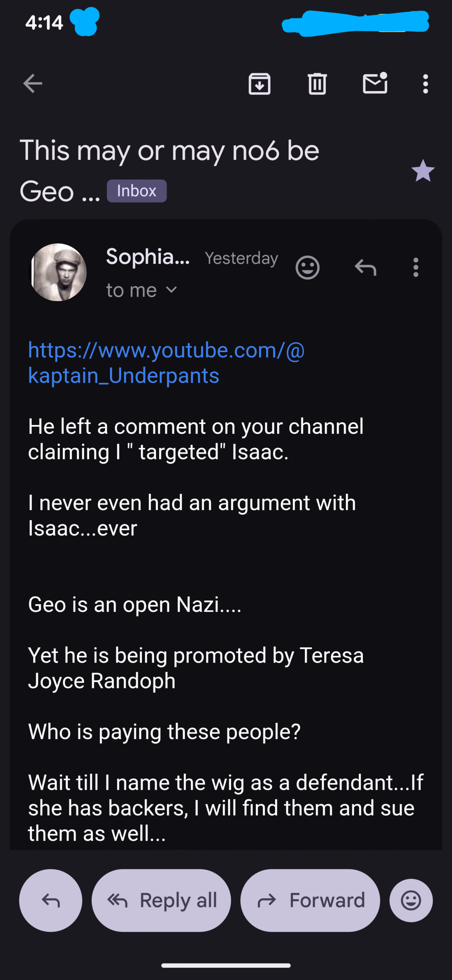This screenshot has width=452, height=980.
Task: Toggle the star on this conversation
Action: click(x=423, y=171)
